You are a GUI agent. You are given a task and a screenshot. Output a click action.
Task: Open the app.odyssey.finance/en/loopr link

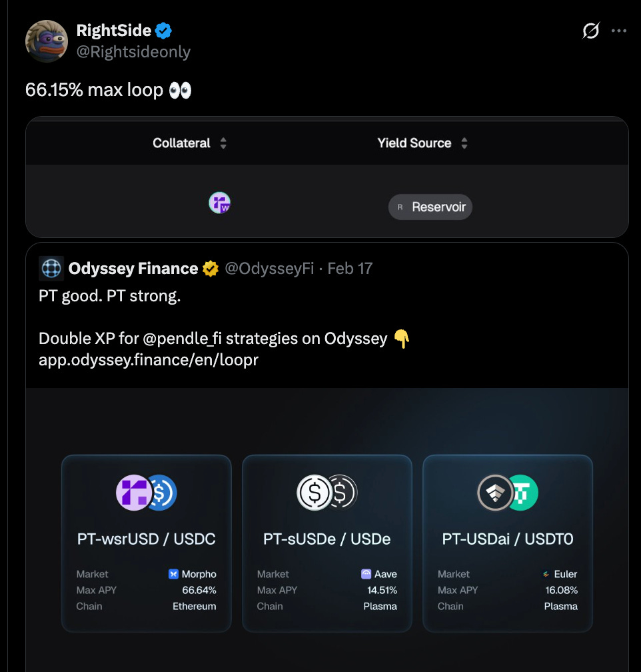pos(148,360)
